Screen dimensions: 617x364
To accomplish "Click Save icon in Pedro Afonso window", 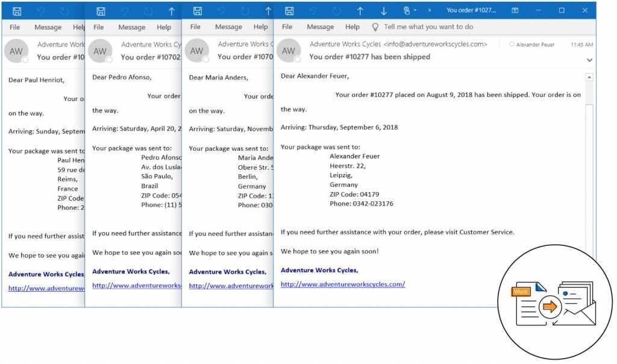I will [x=101, y=11].
